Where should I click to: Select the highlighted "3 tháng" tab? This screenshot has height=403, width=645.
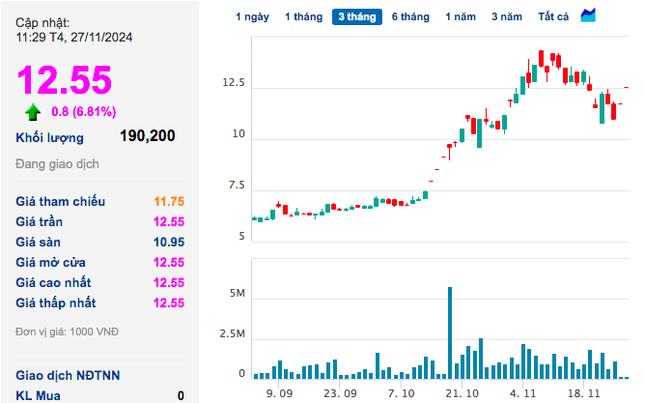coord(358,16)
